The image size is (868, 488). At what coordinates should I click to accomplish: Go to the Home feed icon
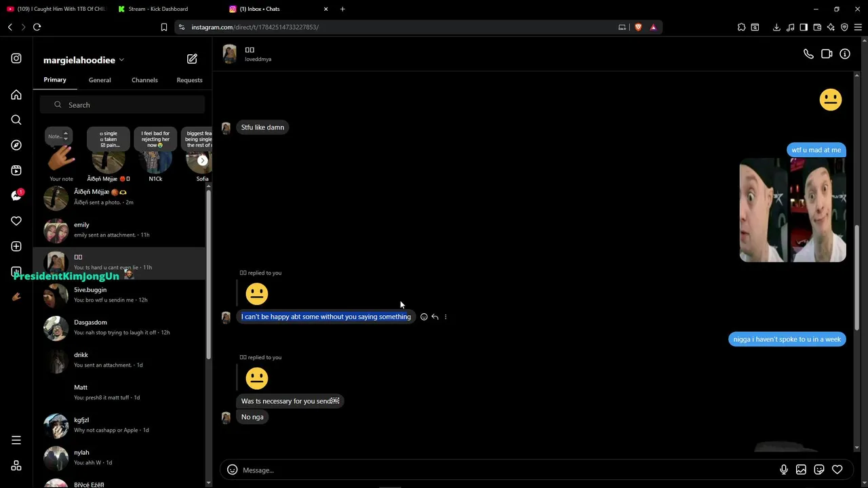pyautogui.click(x=16, y=95)
